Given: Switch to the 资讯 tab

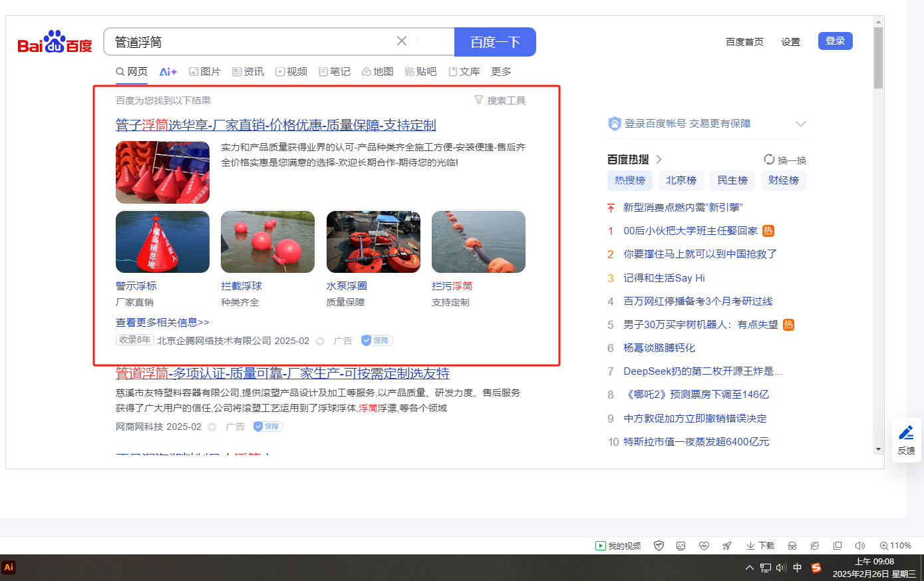Looking at the screenshot, I should 248,71.
